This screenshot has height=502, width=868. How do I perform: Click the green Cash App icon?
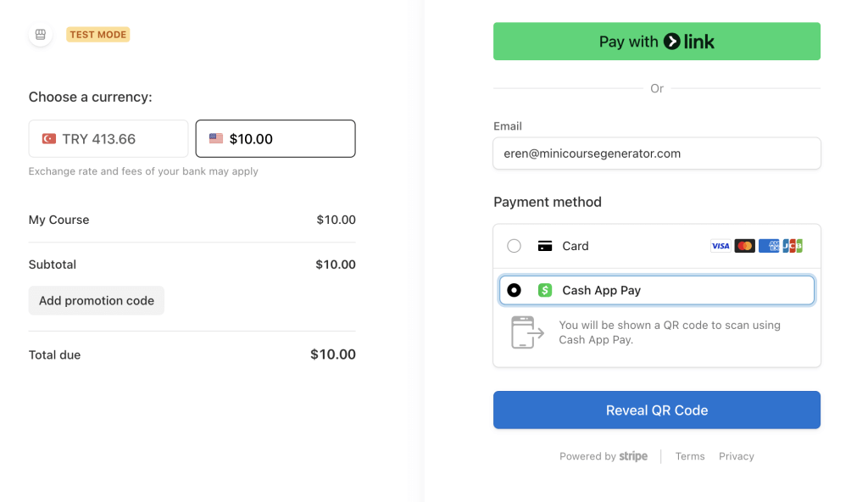(545, 290)
